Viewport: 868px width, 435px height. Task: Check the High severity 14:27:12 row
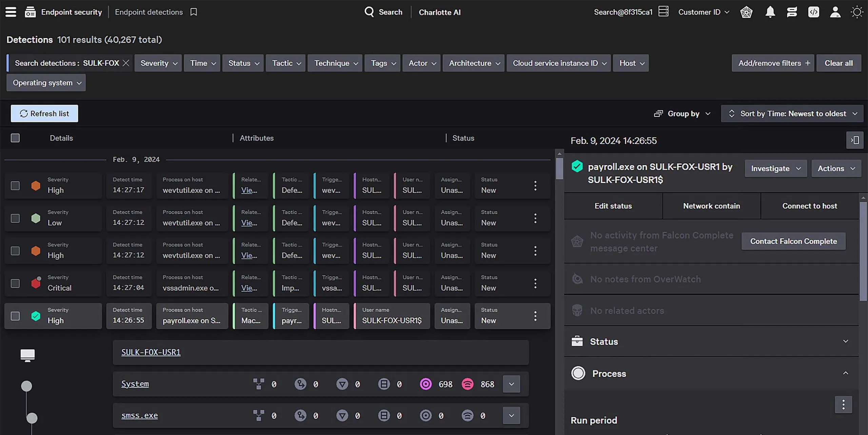pyautogui.click(x=15, y=251)
